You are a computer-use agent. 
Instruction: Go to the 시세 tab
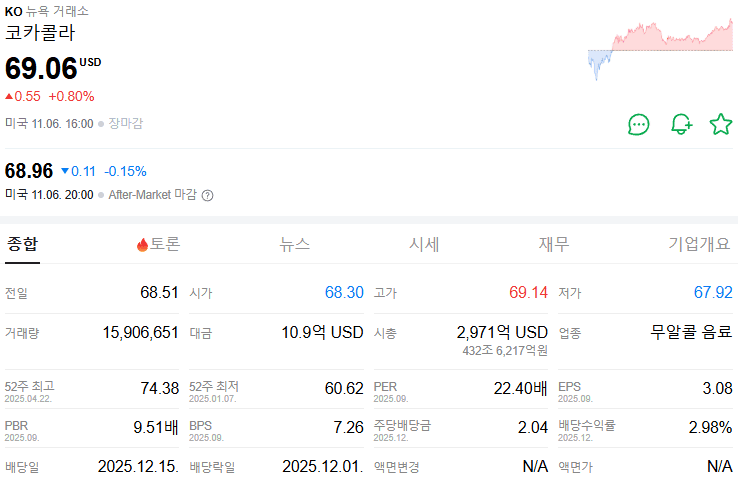point(424,244)
